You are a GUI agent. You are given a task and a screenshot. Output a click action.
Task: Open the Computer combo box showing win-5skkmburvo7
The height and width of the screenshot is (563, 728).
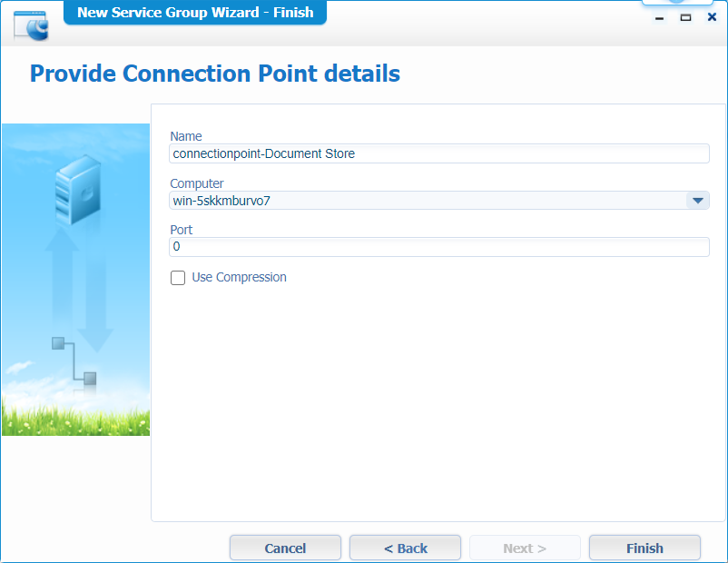(427, 201)
